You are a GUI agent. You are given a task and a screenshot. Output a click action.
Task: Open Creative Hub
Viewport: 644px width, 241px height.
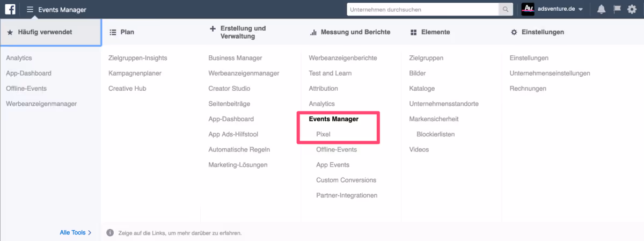pos(127,89)
